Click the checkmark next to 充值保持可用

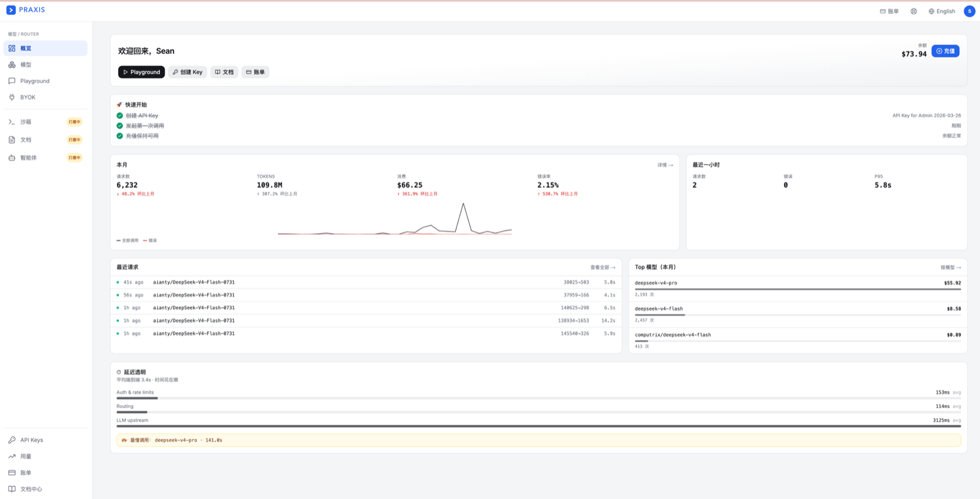[119, 136]
